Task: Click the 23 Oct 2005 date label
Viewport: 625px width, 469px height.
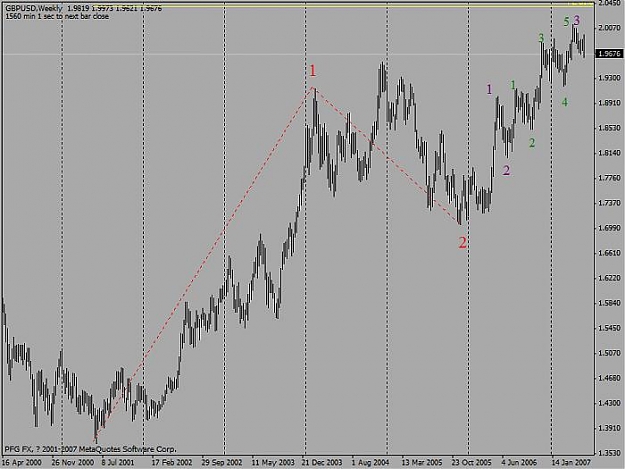Action: point(472,463)
